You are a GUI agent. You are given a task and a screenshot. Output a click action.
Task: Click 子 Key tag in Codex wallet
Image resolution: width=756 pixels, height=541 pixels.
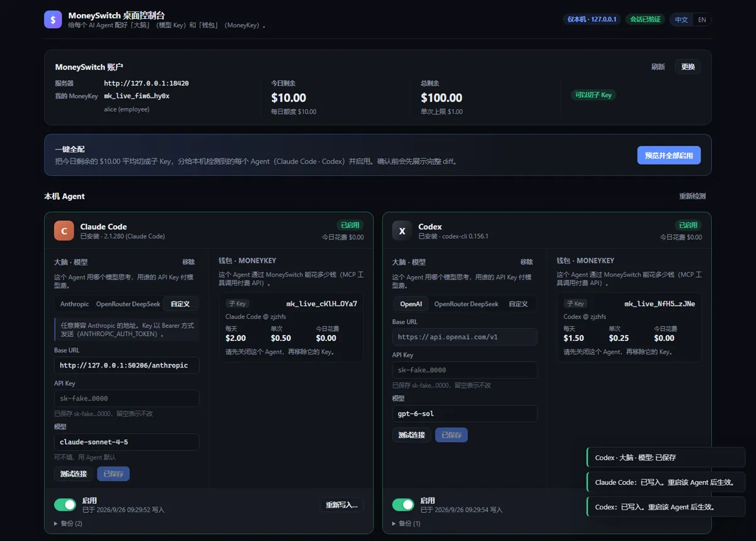(x=575, y=304)
